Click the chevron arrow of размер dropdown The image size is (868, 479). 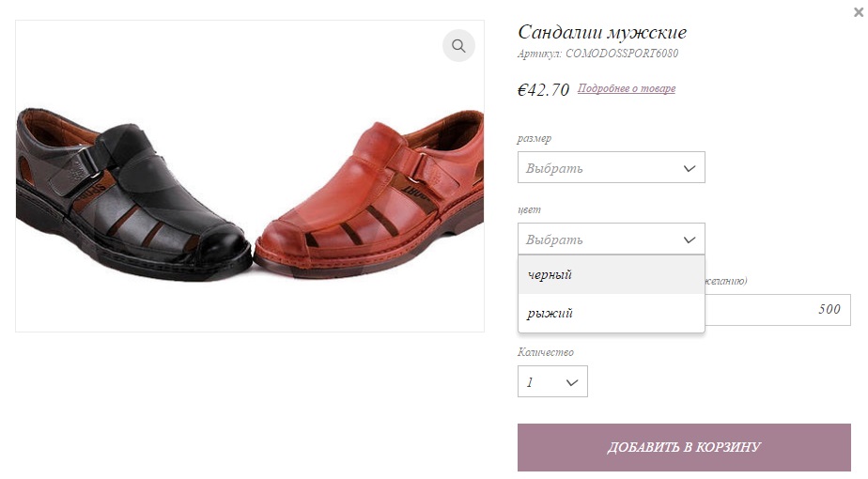[690, 168]
